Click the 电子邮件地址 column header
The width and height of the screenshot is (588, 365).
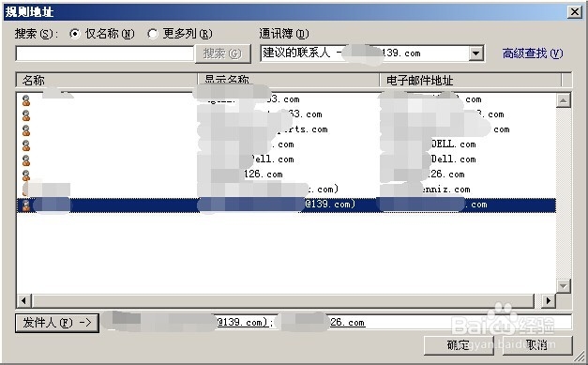point(470,80)
